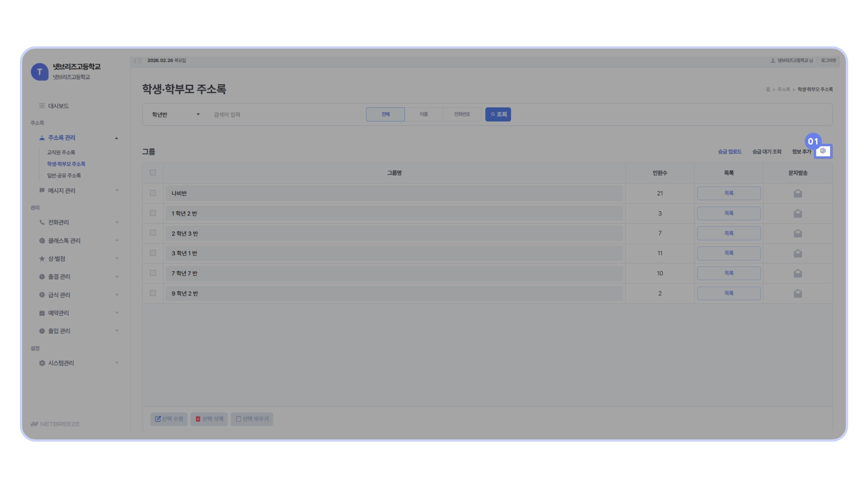The image size is (868, 488).
Task: Click the round T avatar logo
Action: 39,72
